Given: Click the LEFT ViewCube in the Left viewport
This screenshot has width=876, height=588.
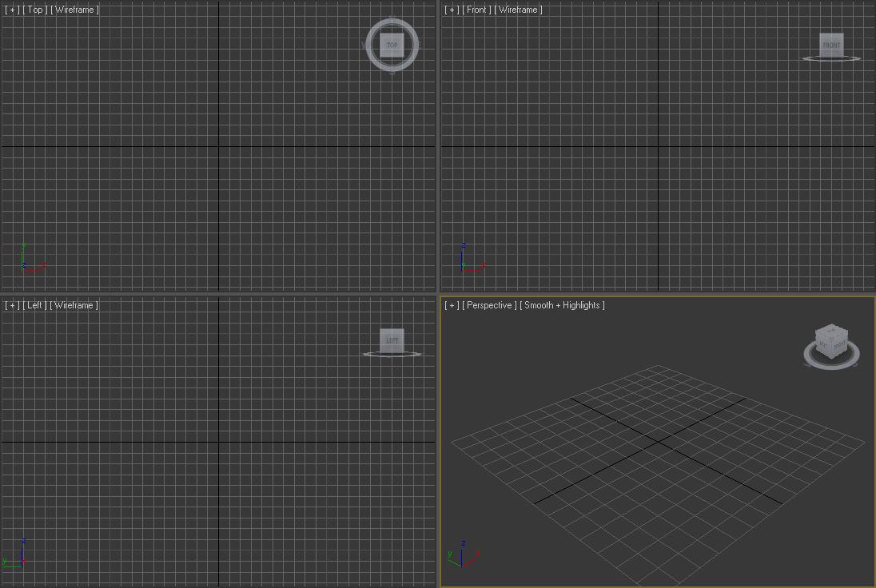Looking at the screenshot, I should point(392,340).
